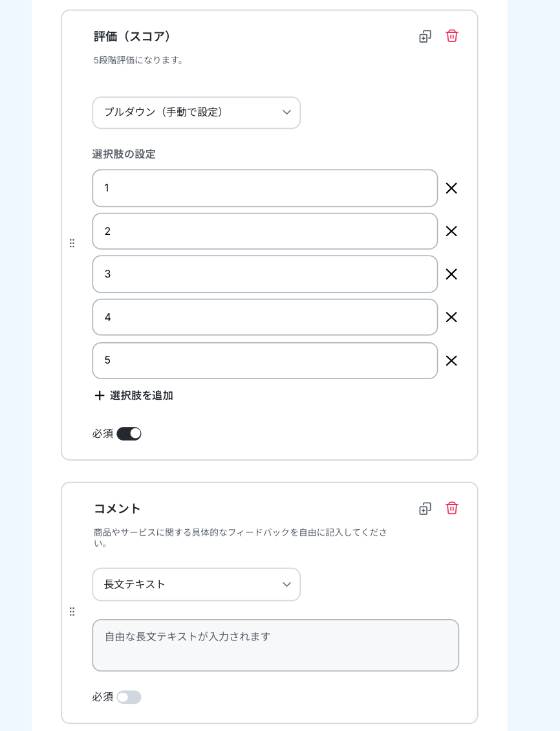
Task: Enable 必須 toggle for コメント
Action: pos(129,697)
